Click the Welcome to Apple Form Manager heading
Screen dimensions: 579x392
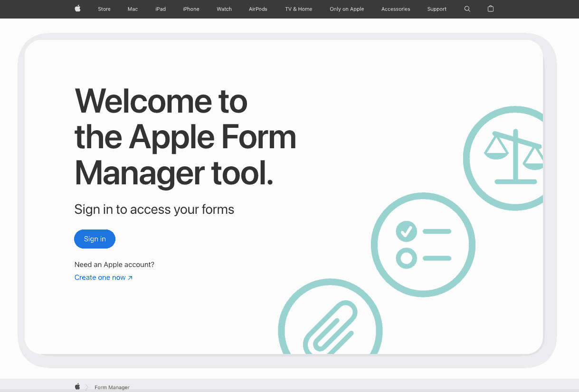[185, 138]
